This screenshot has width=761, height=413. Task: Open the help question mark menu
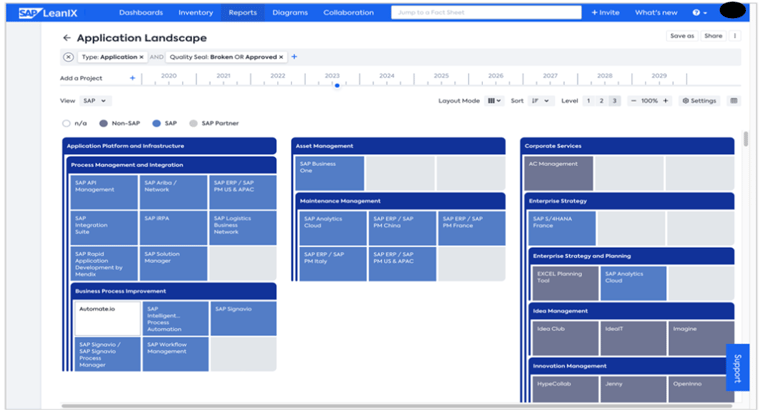[x=699, y=13]
